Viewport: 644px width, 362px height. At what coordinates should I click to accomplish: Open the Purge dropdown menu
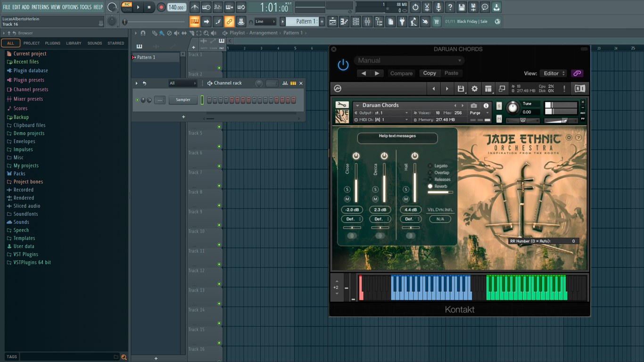(479, 113)
